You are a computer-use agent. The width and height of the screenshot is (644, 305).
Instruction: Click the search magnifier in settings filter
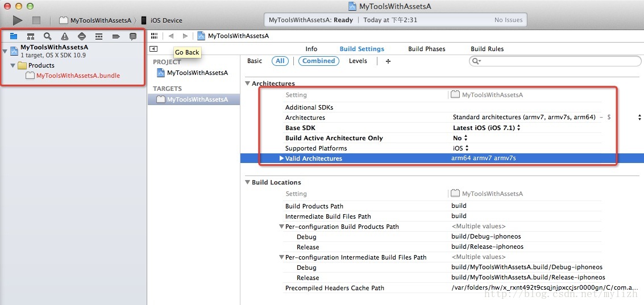point(476,61)
